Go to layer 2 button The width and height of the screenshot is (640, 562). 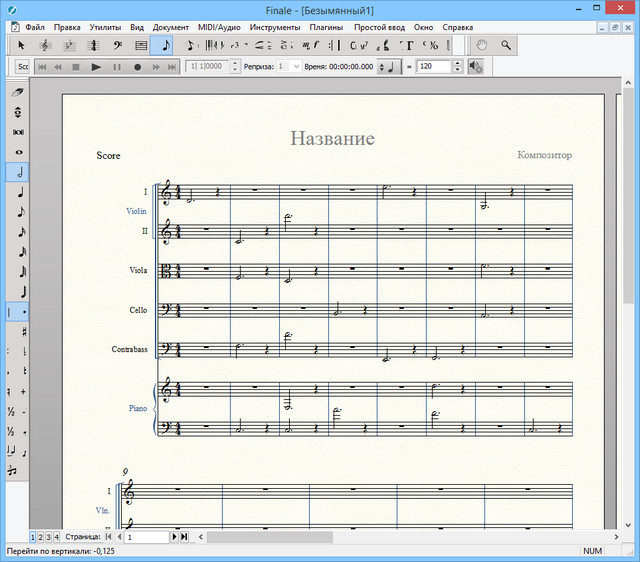[x=41, y=537]
